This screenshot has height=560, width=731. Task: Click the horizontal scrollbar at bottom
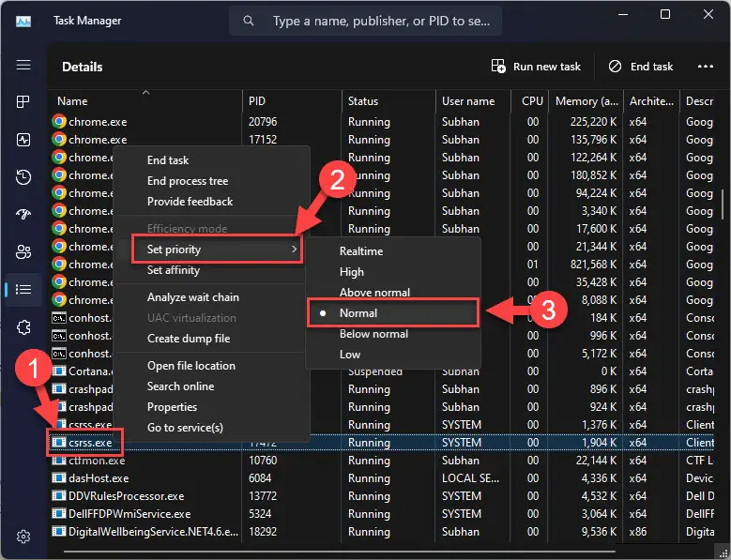point(339,552)
